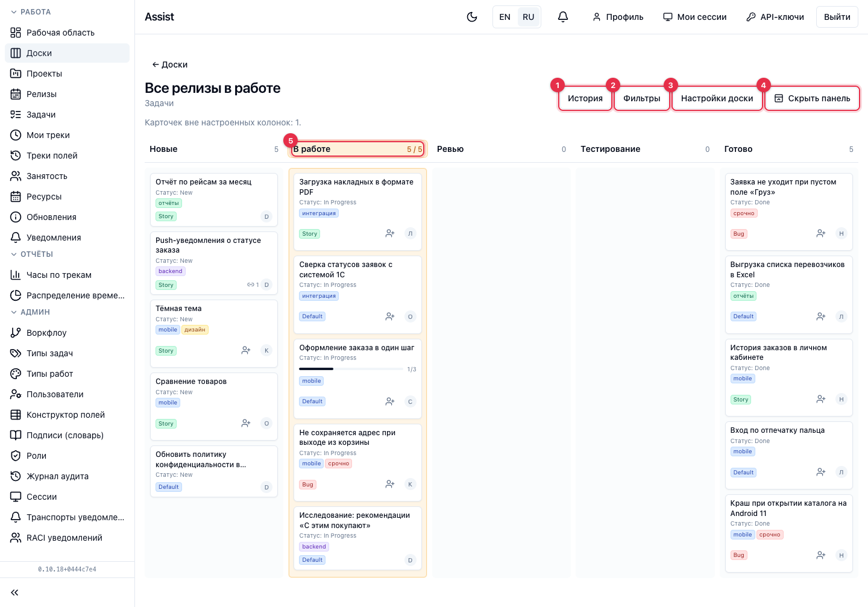
Task: Collapse the АДМИН sidebar section
Action: pyautogui.click(x=30, y=312)
